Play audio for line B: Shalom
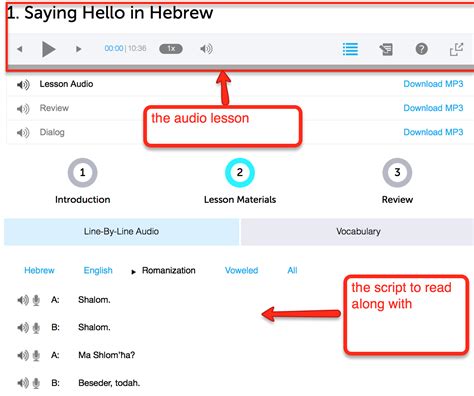This screenshot has width=474, height=396. (23, 328)
